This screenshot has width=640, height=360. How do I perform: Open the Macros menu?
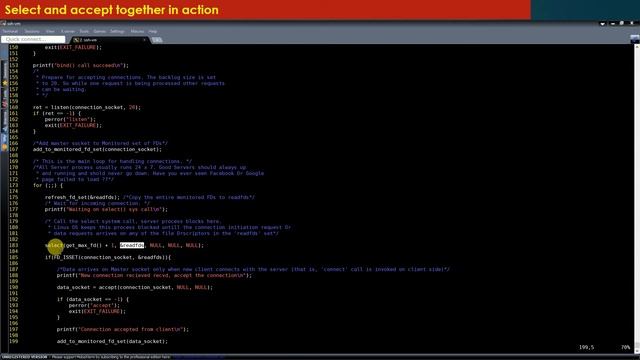(x=137, y=31)
